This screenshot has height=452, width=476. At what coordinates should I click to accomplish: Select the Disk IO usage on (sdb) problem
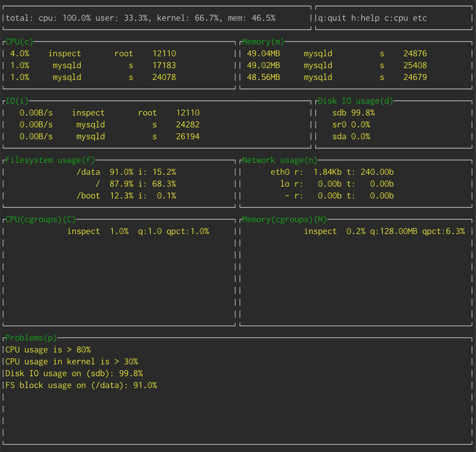[74, 374]
